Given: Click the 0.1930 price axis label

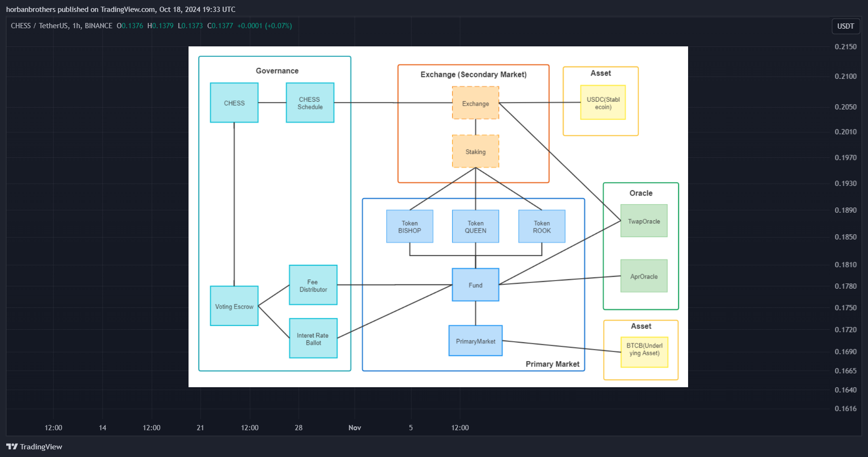Looking at the screenshot, I should (846, 184).
